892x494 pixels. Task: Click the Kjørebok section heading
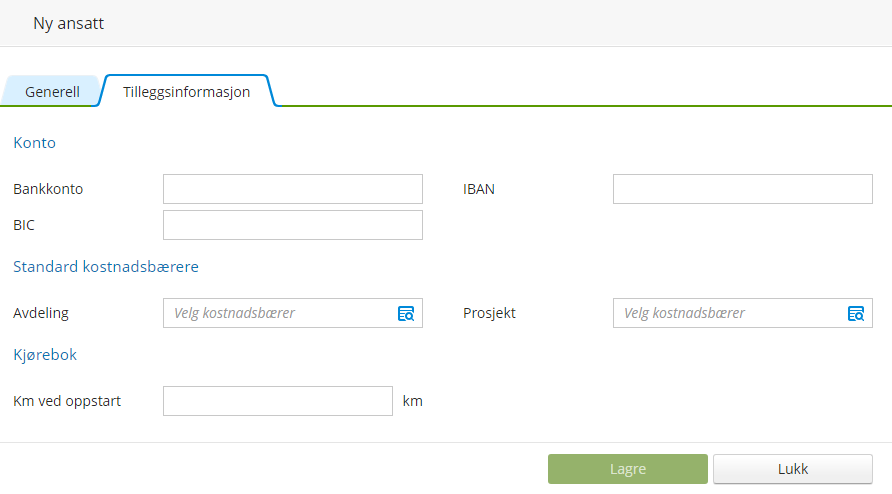(45, 355)
